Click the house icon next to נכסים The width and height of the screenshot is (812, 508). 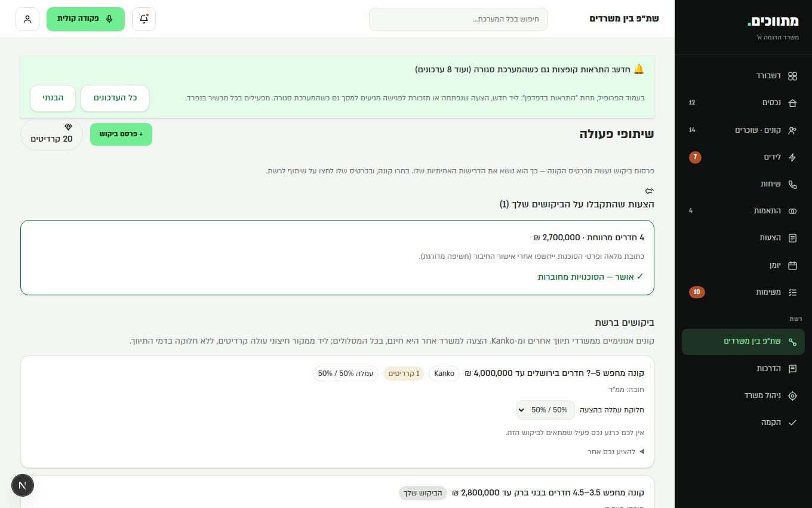pyautogui.click(x=792, y=103)
